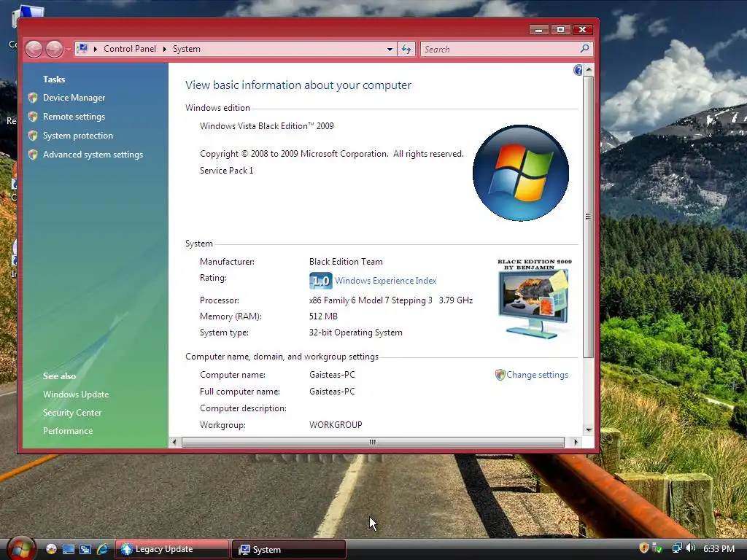This screenshot has width=747, height=560.
Task: Click the 6:33 PM clock
Action: [x=719, y=548]
